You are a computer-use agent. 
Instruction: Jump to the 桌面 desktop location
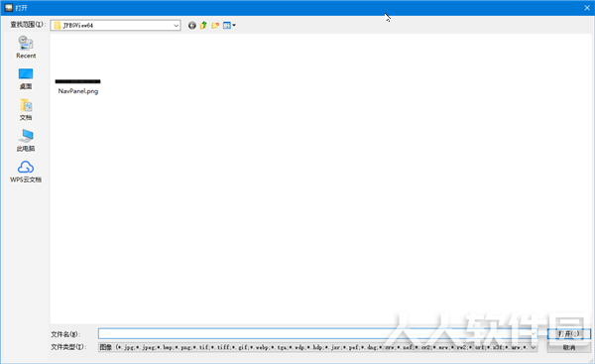[x=26, y=78]
